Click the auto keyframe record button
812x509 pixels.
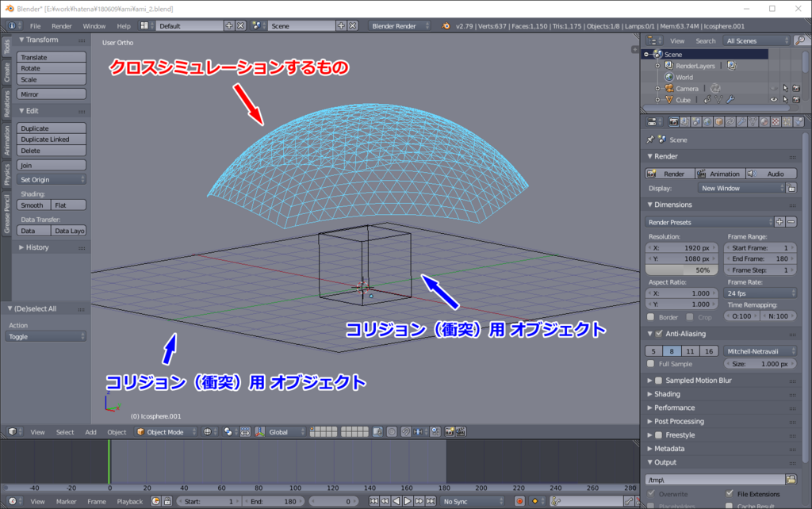click(519, 501)
